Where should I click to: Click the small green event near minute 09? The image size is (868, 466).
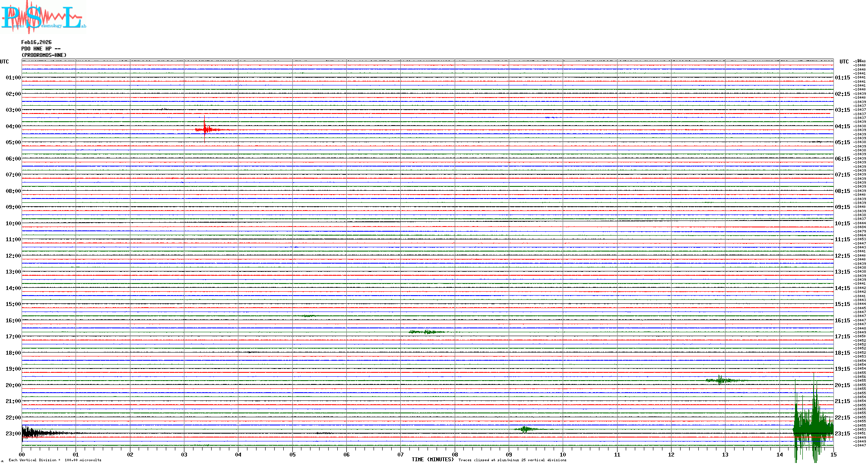[x=525, y=429]
